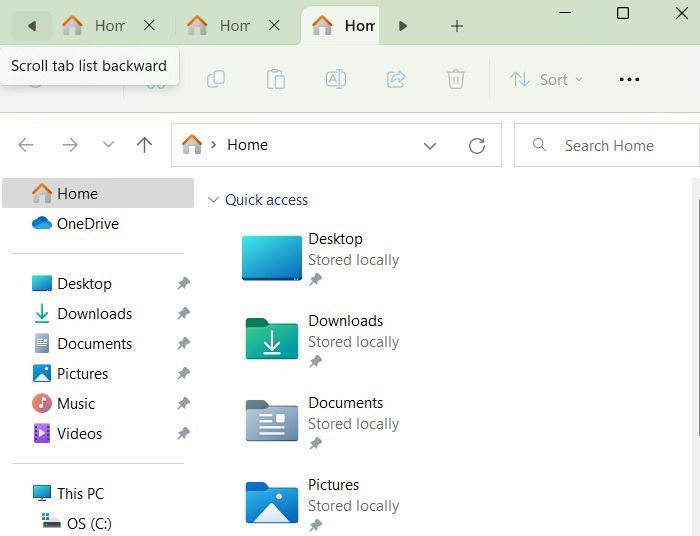Click the Home icon in address bar
This screenshot has width=700, height=536.
pyautogui.click(x=192, y=144)
